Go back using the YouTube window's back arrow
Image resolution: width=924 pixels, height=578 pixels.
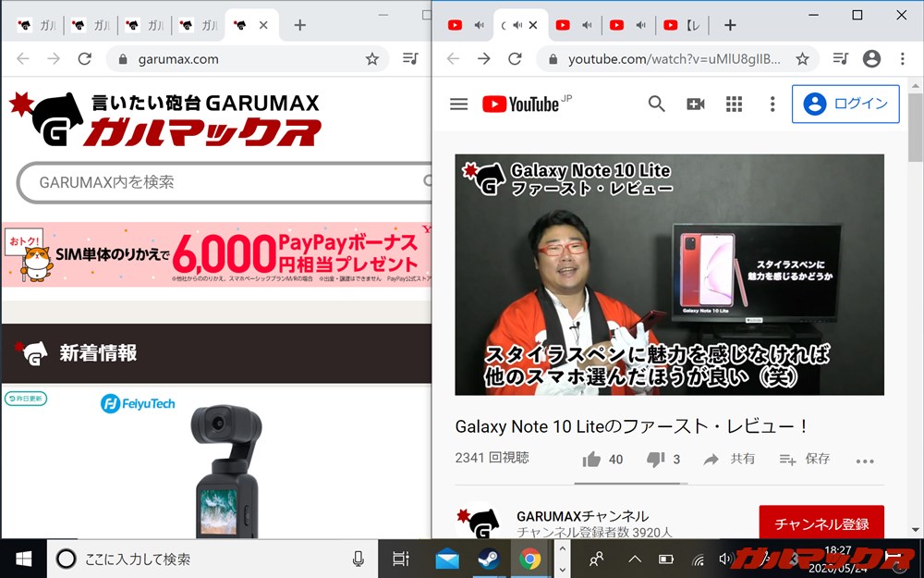(x=452, y=56)
